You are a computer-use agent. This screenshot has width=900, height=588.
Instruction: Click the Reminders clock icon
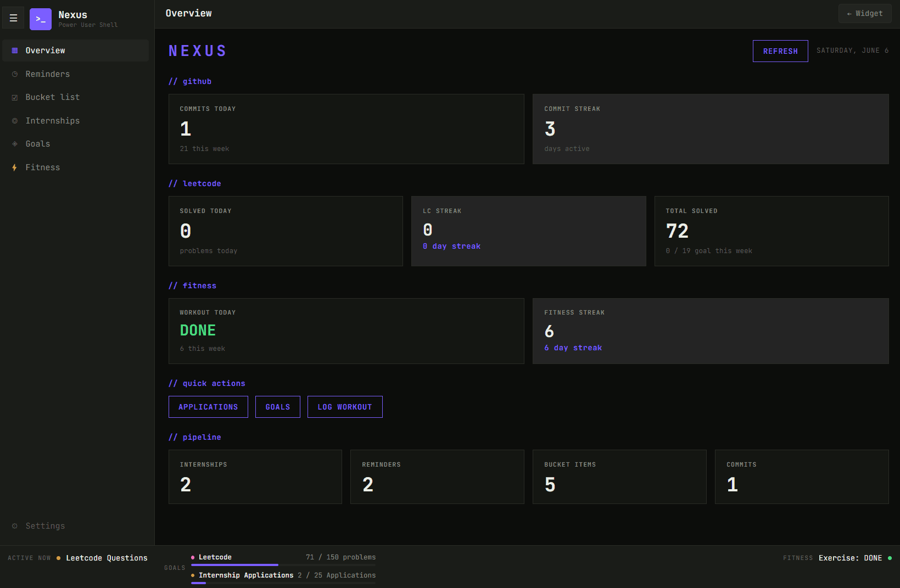(15, 74)
